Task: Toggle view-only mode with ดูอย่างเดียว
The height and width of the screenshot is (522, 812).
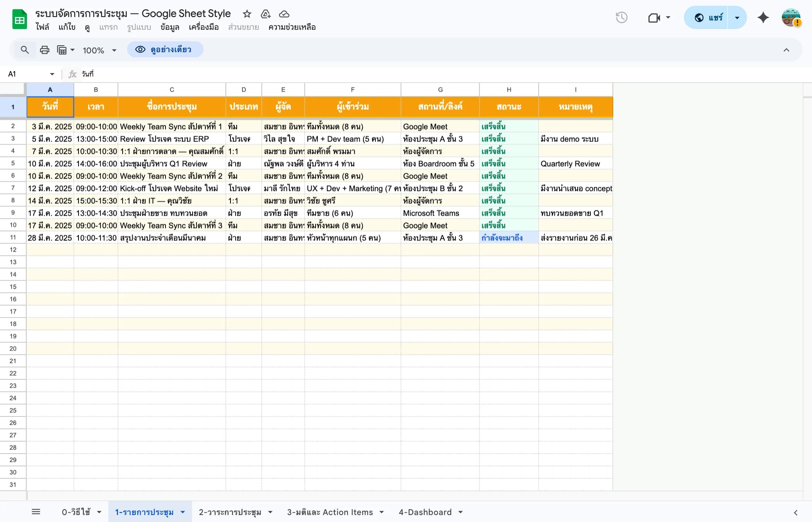Action: point(165,49)
